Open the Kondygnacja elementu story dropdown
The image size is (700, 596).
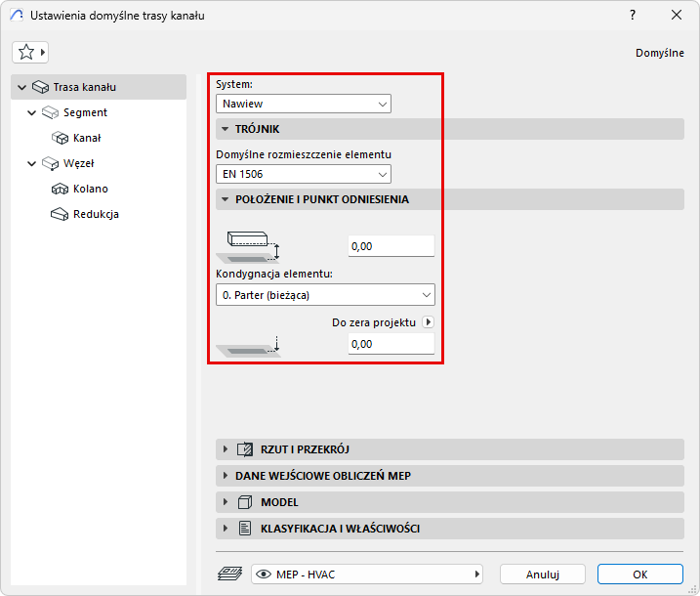click(325, 295)
